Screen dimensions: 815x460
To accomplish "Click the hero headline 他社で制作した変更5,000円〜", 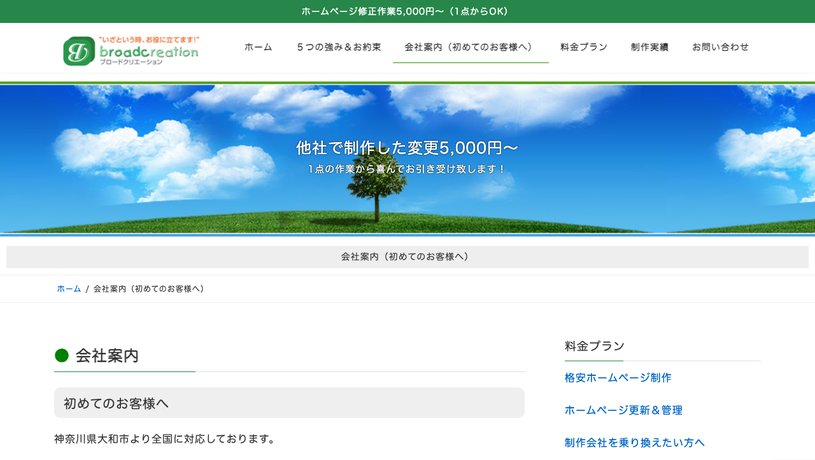I will (407, 148).
